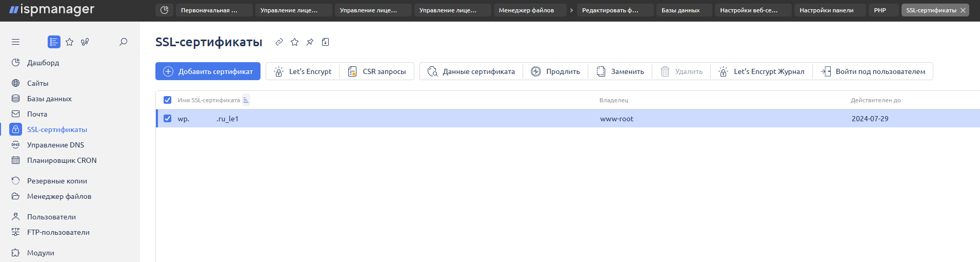Screen dimensions: 980x262
Task: Open Данные сертификата
Action: click(x=471, y=71)
